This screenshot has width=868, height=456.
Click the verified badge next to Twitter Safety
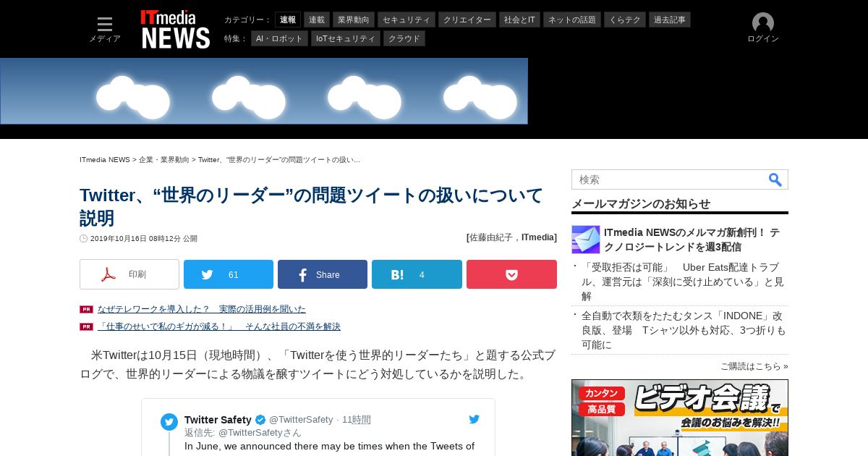(260, 420)
